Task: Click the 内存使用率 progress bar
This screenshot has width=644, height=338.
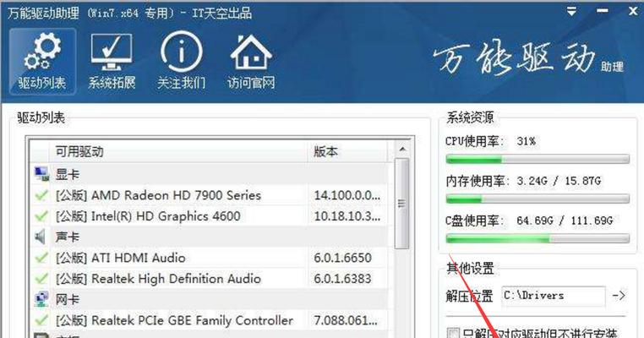Action: [538, 199]
